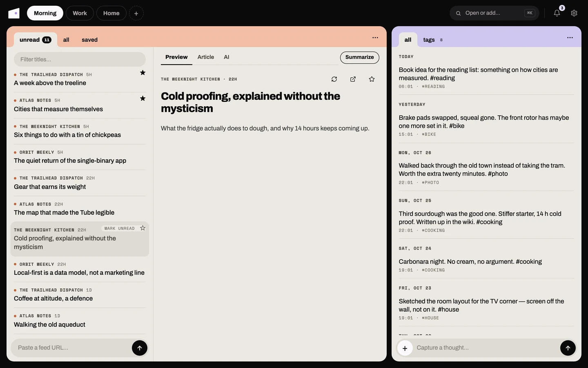The width and height of the screenshot is (588, 368).
Task: Click the app logo icon
Action: [x=14, y=13]
